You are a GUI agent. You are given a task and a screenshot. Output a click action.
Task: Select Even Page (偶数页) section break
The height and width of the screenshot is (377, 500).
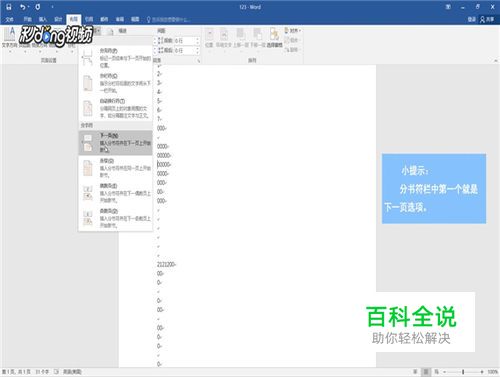pyautogui.click(x=116, y=193)
